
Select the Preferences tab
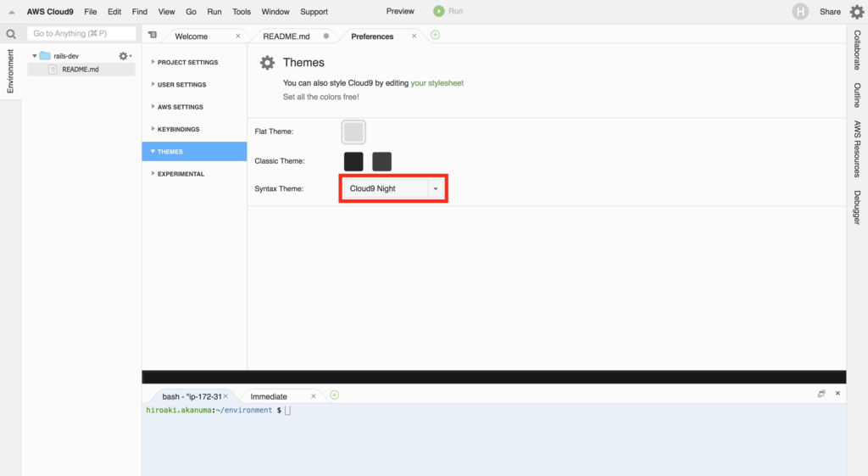tap(372, 36)
